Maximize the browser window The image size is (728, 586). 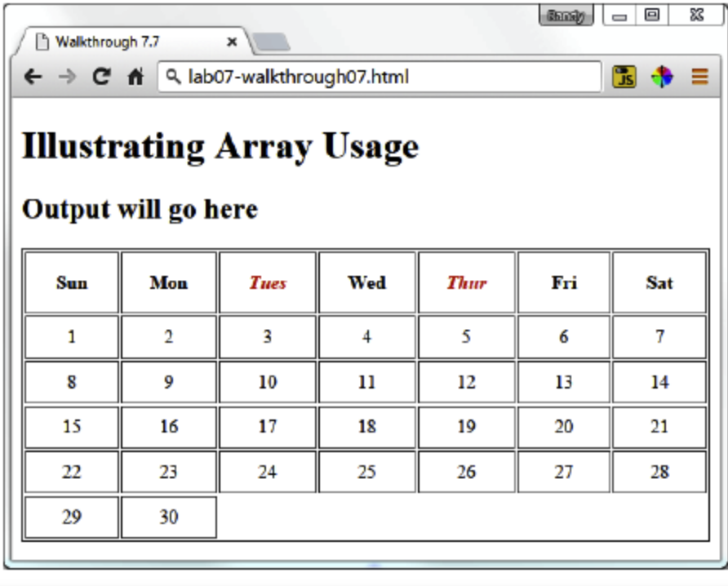[x=652, y=16]
